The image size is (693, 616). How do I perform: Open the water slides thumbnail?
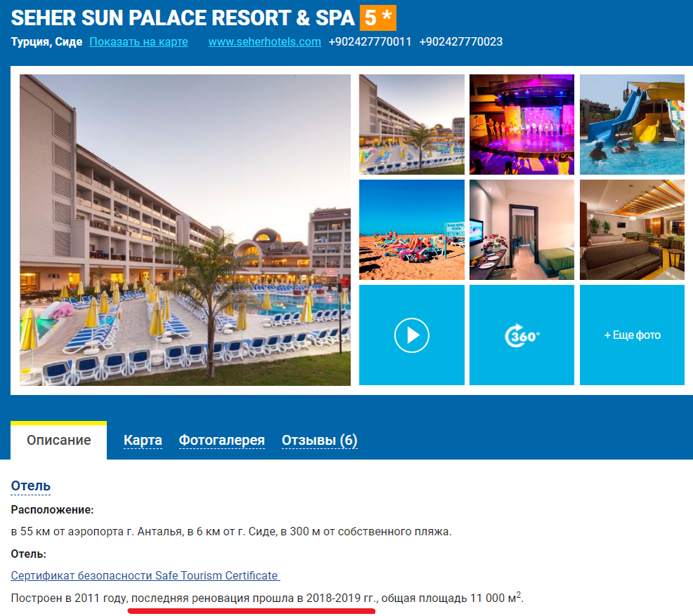pos(632,124)
